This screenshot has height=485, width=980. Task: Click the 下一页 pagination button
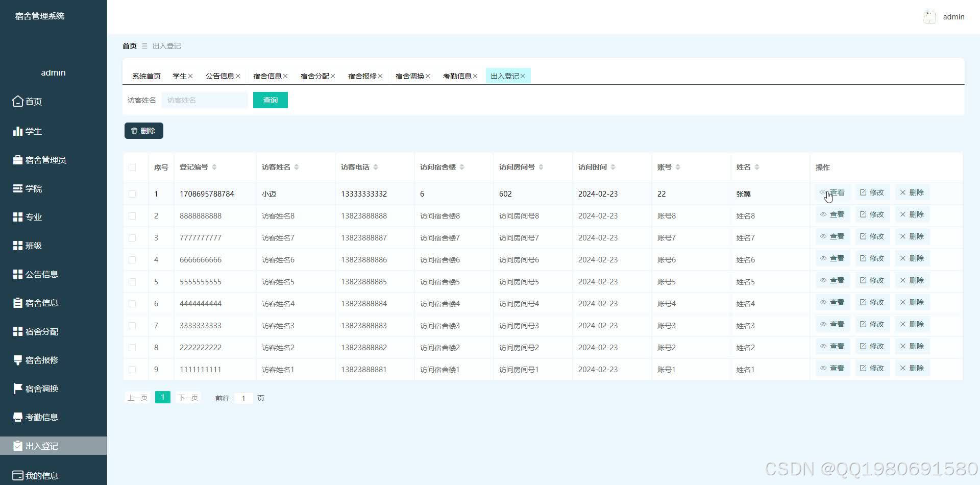pos(188,398)
